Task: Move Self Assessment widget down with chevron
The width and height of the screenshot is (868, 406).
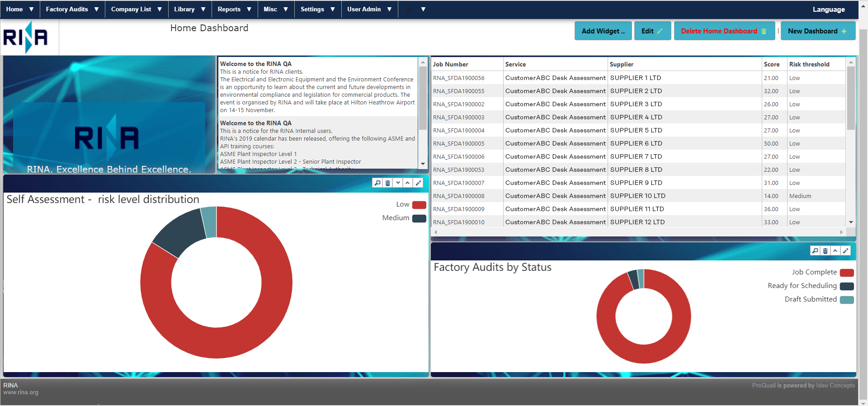Action: tap(398, 183)
